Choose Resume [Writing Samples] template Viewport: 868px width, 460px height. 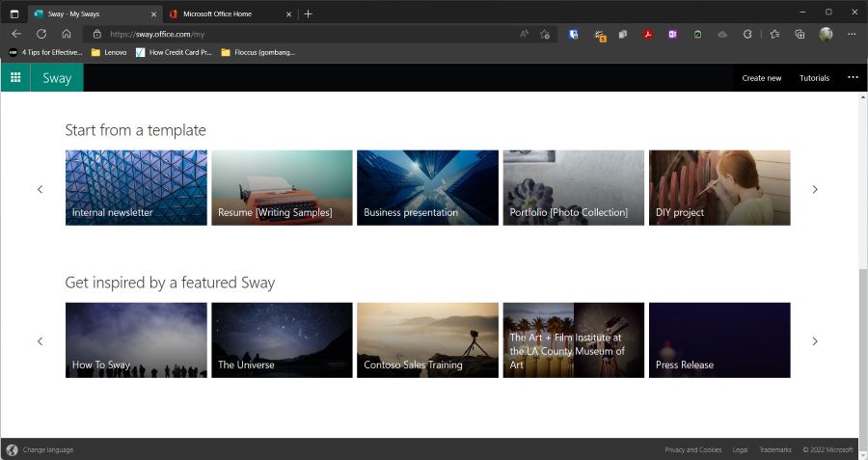pyautogui.click(x=282, y=188)
